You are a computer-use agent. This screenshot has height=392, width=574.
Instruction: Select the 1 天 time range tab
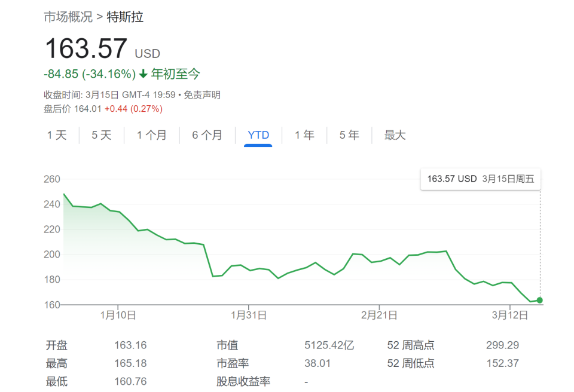[57, 135]
